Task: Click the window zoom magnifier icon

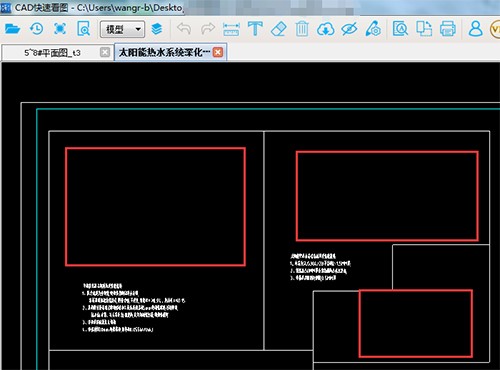Action: 83,29
